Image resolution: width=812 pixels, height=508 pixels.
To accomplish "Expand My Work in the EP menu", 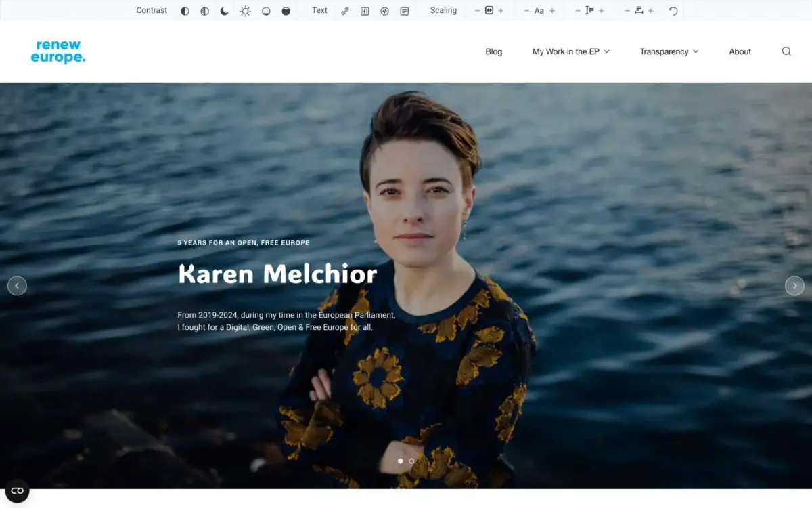I will (570, 51).
